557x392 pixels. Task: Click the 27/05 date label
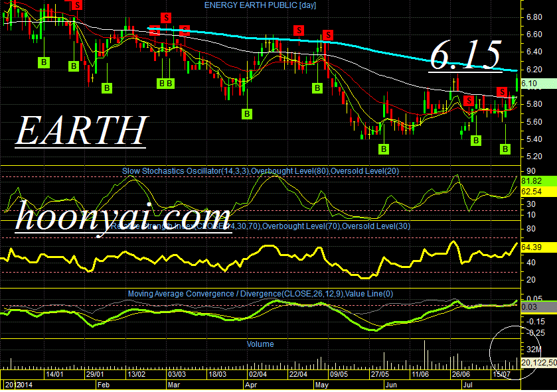(380, 374)
